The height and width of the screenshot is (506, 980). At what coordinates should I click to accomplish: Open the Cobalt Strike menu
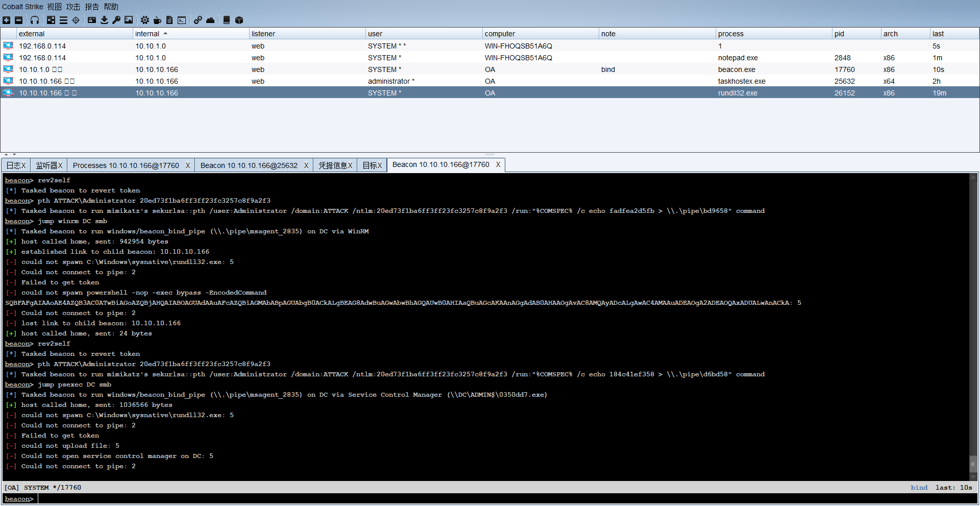[x=22, y=7]
